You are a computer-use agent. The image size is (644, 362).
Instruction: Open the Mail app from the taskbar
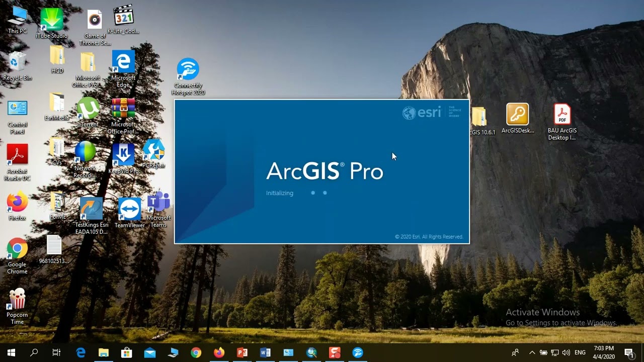[x=150, y=352]
